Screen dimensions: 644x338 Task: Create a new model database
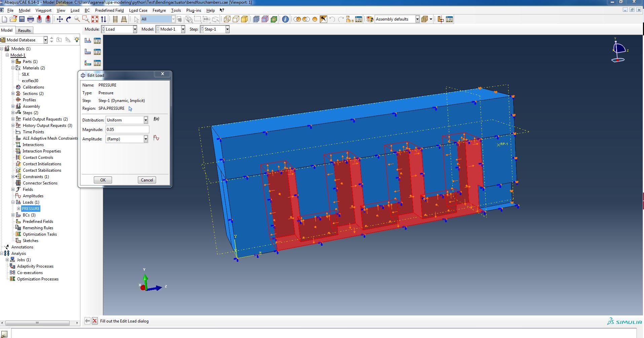tap(4, 19)
